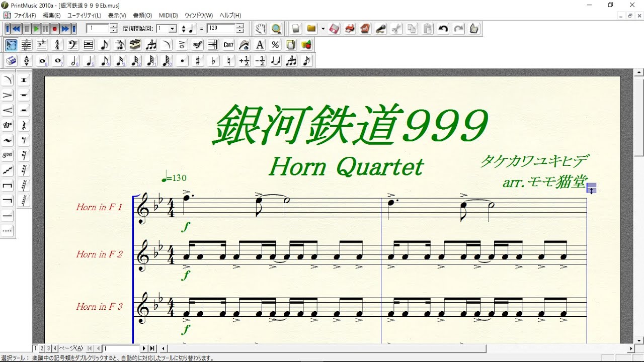The width and height of the screenshot is (644, 362).
Task: Toggle the grace note tool
Action: [x=307, y=61]
